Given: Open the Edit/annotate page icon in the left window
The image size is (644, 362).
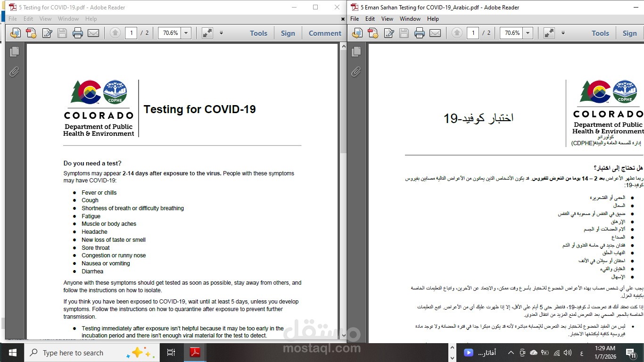Looking at the screenshot, I should point(47,33).
